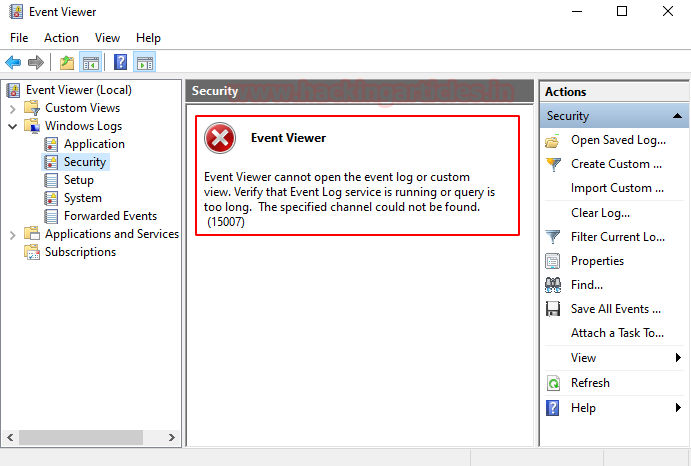Select the Application log
The width and height of the screenshot is (691, 466).
(94, 144)
